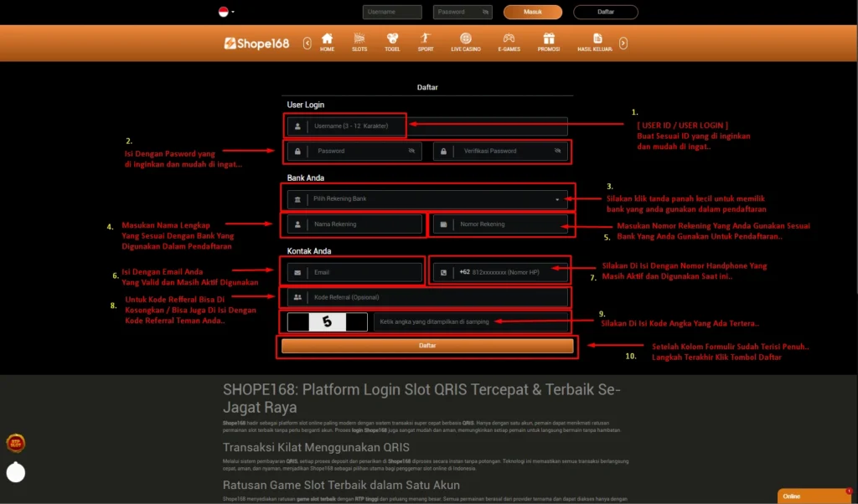The height and width of the screenshot is (504, 858).
Task: Open the E-Games controller icon
Action: (509, 39)
